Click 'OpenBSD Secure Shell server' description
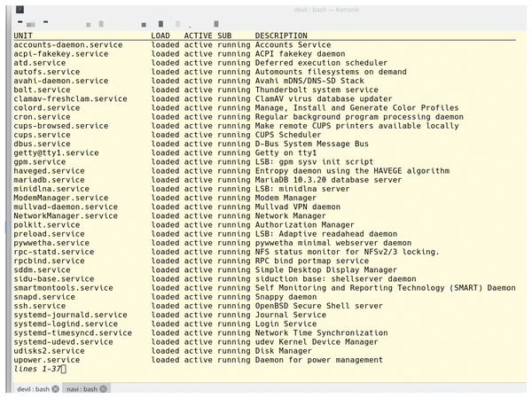The image size is (532, 398). [x=319, y=306]
